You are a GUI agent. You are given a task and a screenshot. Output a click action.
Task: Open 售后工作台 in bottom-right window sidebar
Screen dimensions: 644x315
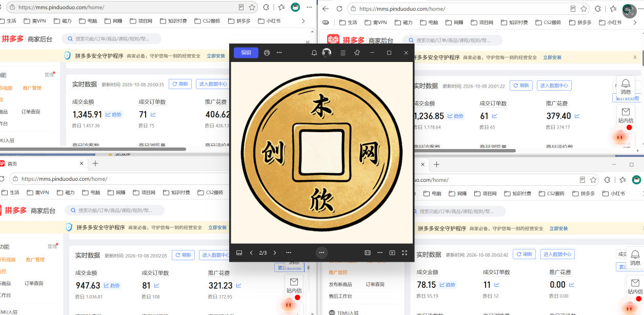340,296
